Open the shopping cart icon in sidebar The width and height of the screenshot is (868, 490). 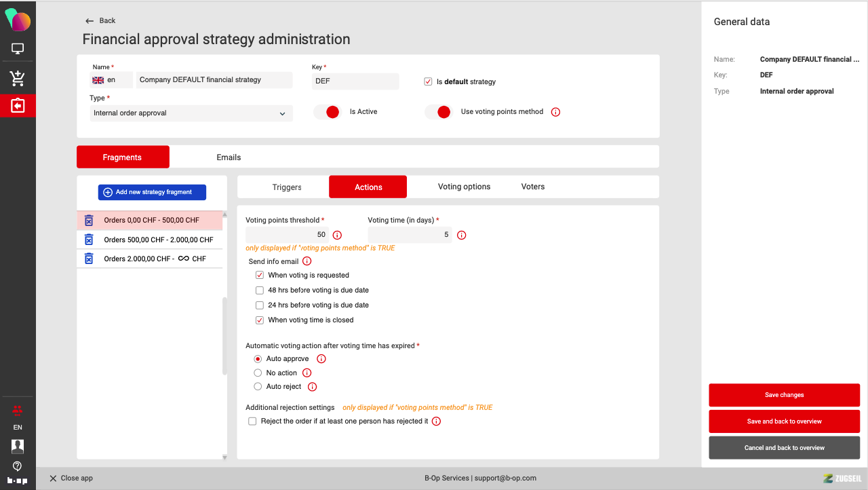click(x=18, y=78)
